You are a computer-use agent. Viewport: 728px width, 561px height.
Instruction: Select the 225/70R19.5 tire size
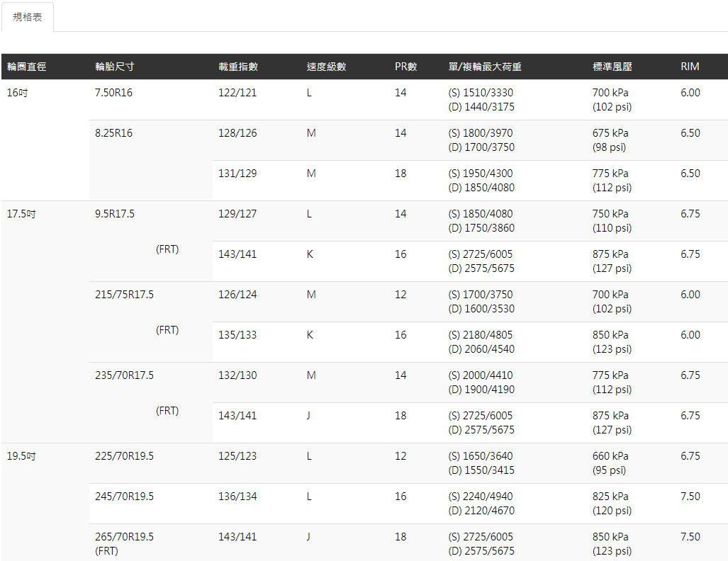tap(124, 456)
